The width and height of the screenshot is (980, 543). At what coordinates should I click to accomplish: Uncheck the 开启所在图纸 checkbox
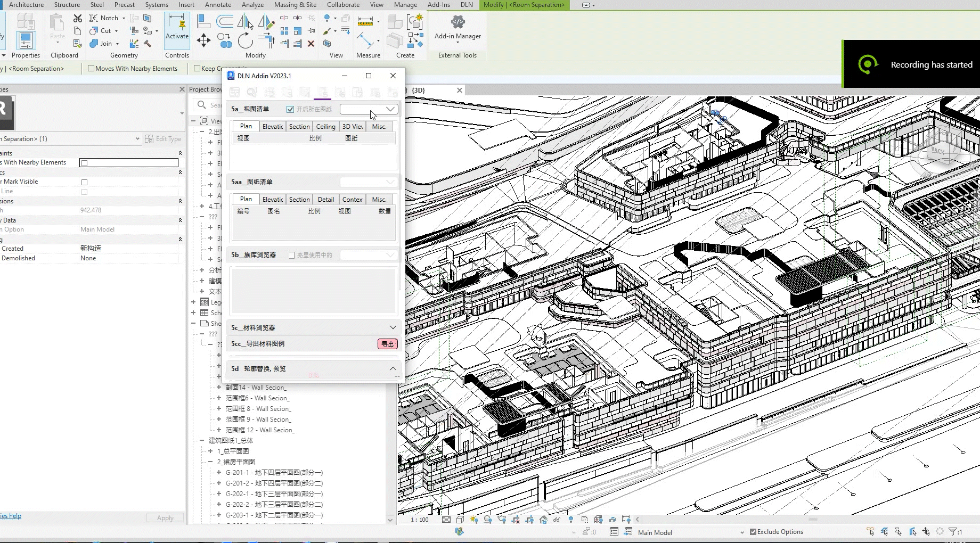pyautogui.click(x=290, y=109)
